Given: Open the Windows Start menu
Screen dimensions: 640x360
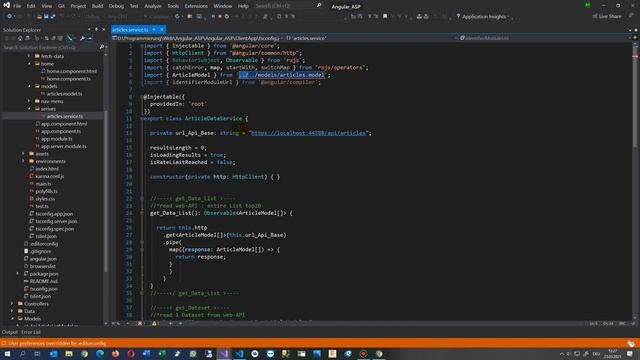Looking at the screenshot, I should click(x=7, y=353).
